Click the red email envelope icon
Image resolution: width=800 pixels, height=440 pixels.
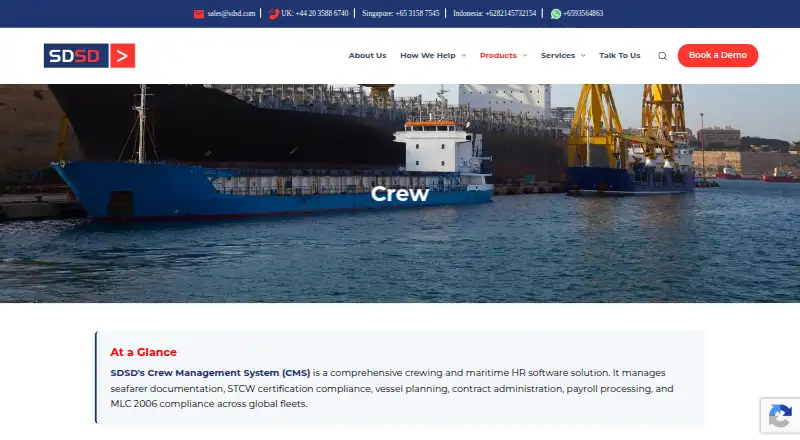pyautogui.click(x=198, y=14)
